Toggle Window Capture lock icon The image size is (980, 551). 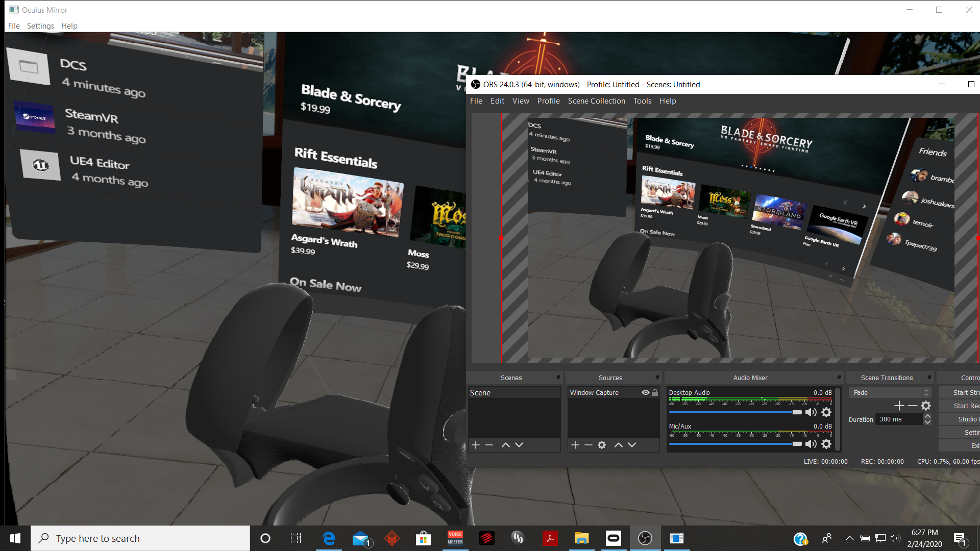coord(655,392)
